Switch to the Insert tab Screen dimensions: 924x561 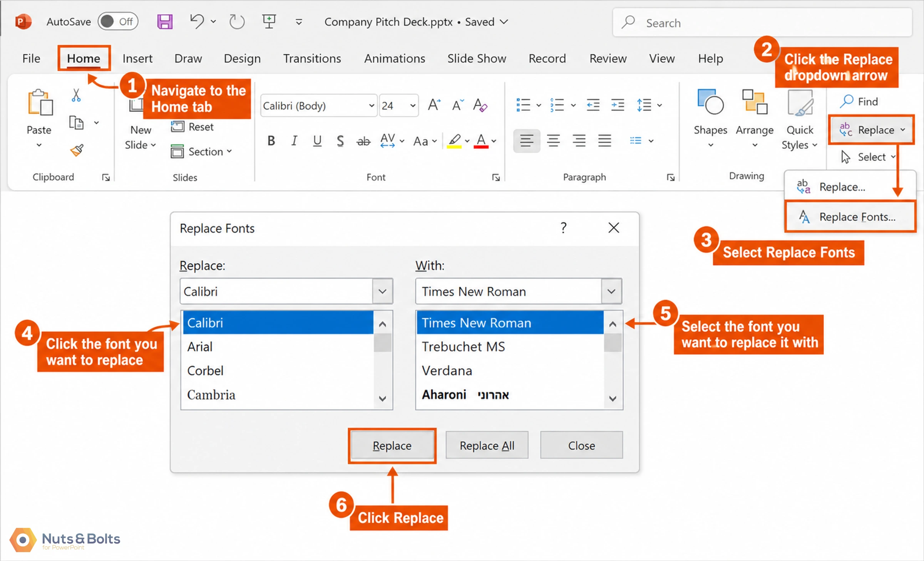[x=137, y=58]
